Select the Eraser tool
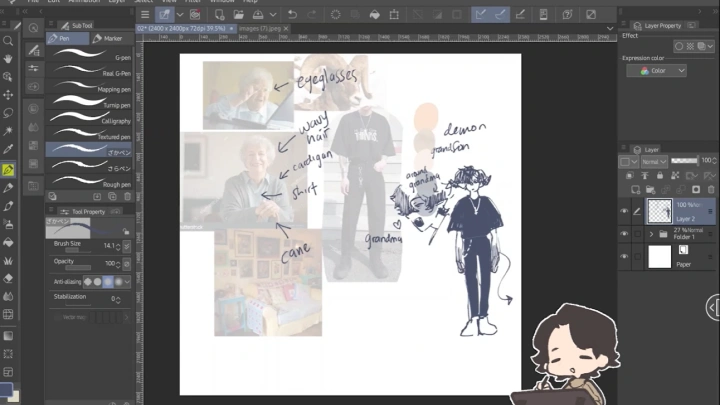Viewport: 720px width, 405px height. [8, 278]
